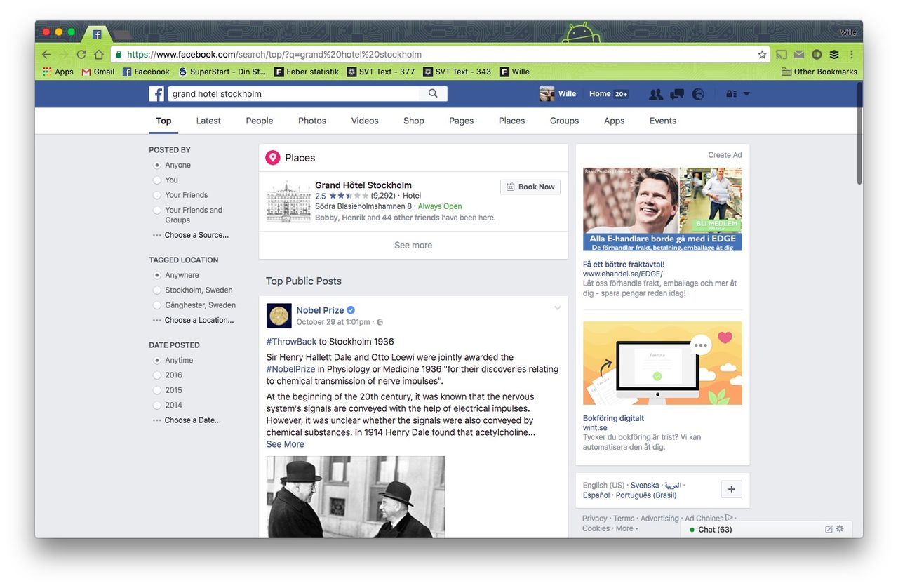Expand the footer More menu
The width and height of the screenshot is (898, 588).
(x=626, y=528)
